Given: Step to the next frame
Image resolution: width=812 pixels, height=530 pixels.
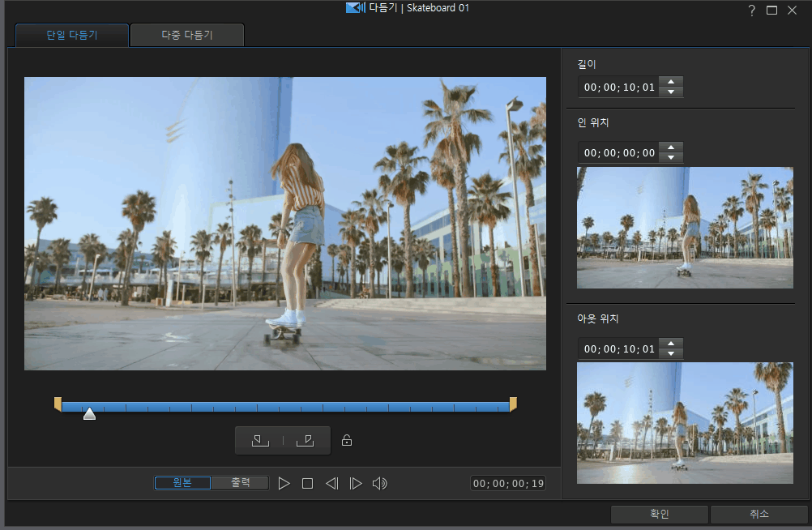Looking at the screenshot, I should (x=355, y=484).
